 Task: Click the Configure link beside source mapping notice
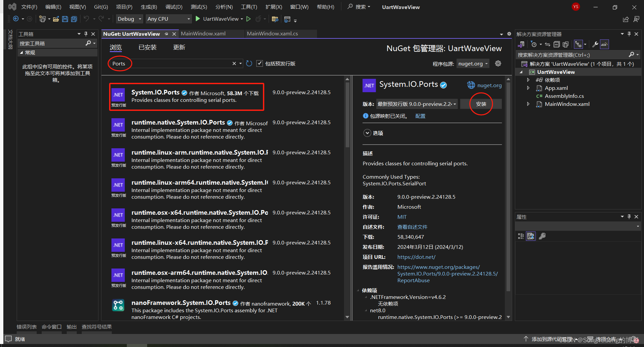pyautogui.click(x=420, y=116)
